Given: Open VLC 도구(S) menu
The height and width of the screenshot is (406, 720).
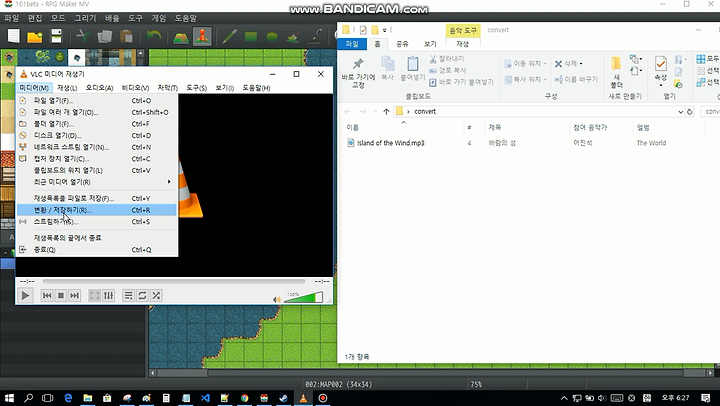Looking at the screenshot, I should [197, 88].
